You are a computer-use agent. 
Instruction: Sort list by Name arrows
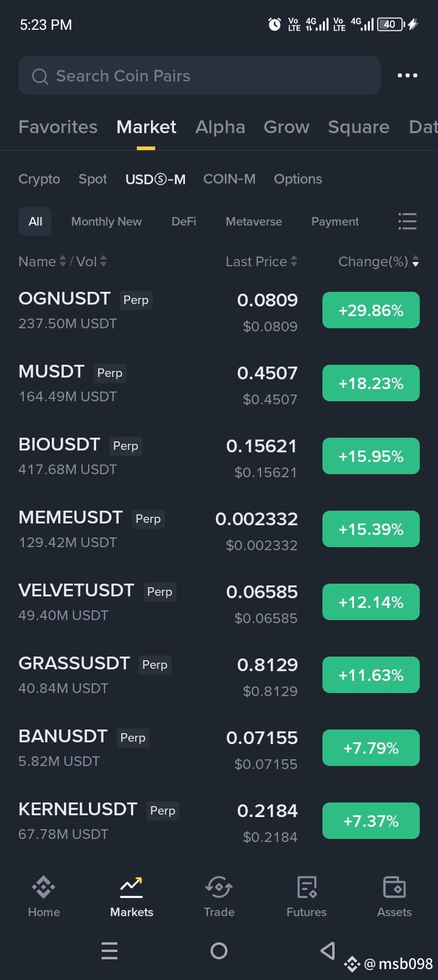coord(61,261)
